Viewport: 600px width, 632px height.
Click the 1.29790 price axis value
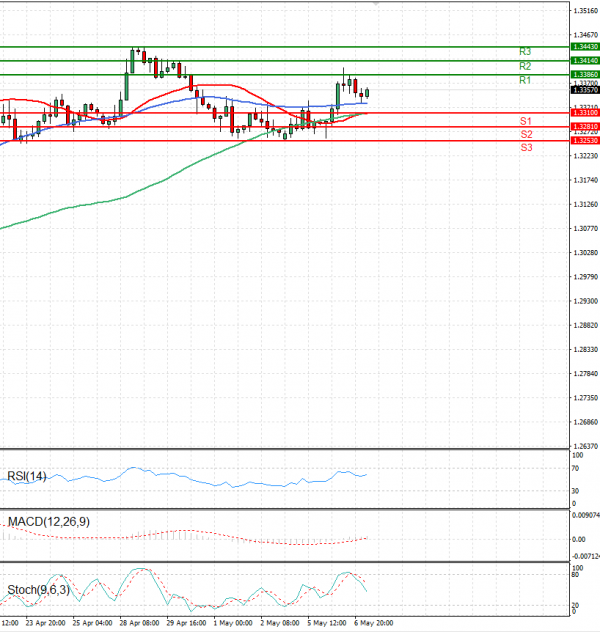pos(586,277)
